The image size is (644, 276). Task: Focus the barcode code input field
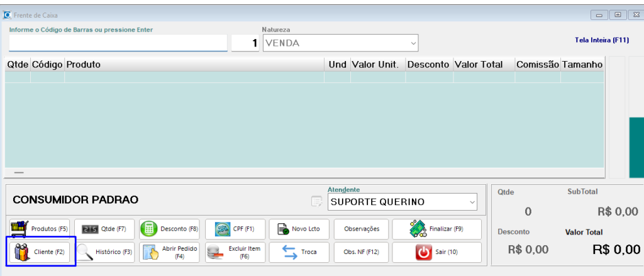(118, 43)
